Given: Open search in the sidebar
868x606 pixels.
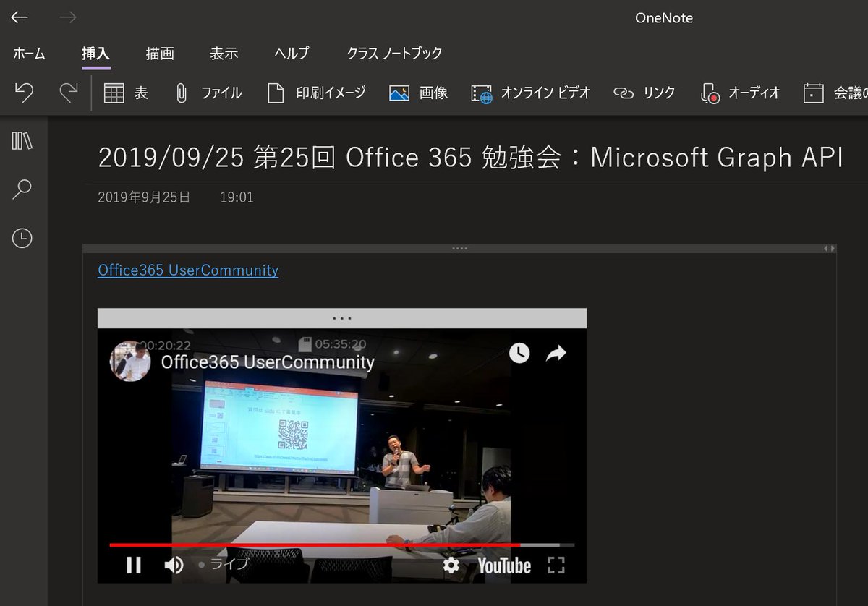Looking at the screenshot, I should [x=22, y=189].
